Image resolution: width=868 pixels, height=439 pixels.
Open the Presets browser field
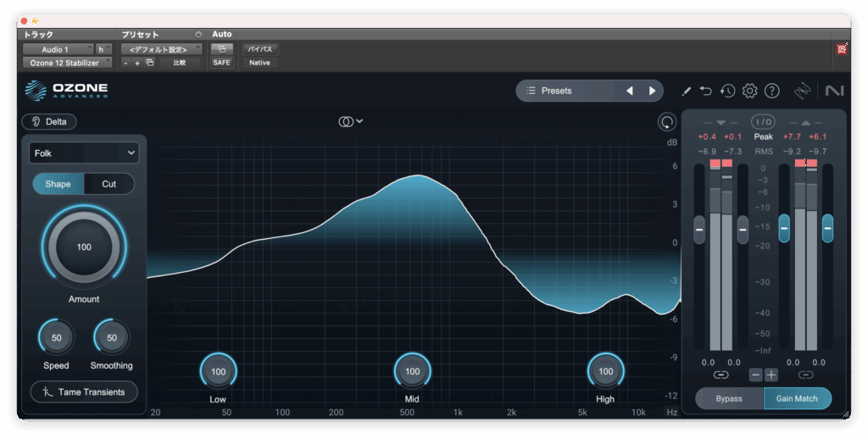tap(566, 91)
